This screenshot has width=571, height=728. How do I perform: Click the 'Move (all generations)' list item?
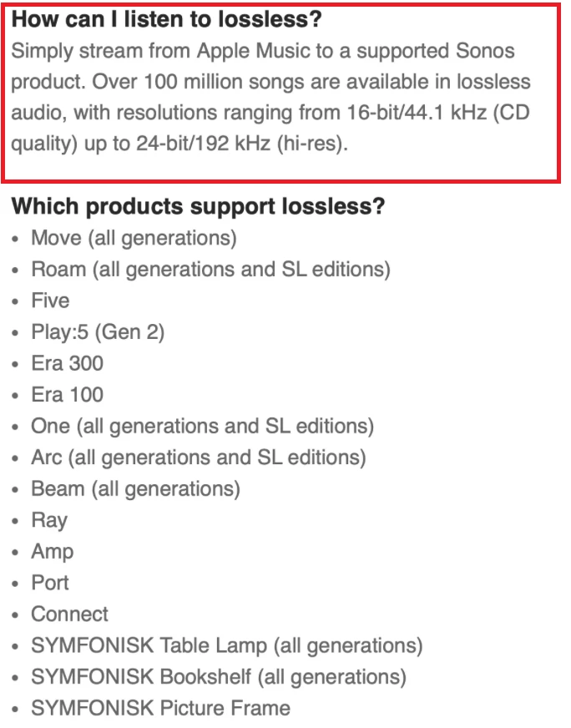point(134,238)
